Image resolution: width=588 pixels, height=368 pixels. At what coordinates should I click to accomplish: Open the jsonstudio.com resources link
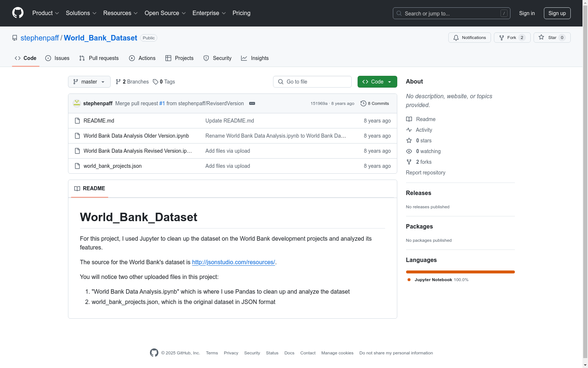(234, 262)
